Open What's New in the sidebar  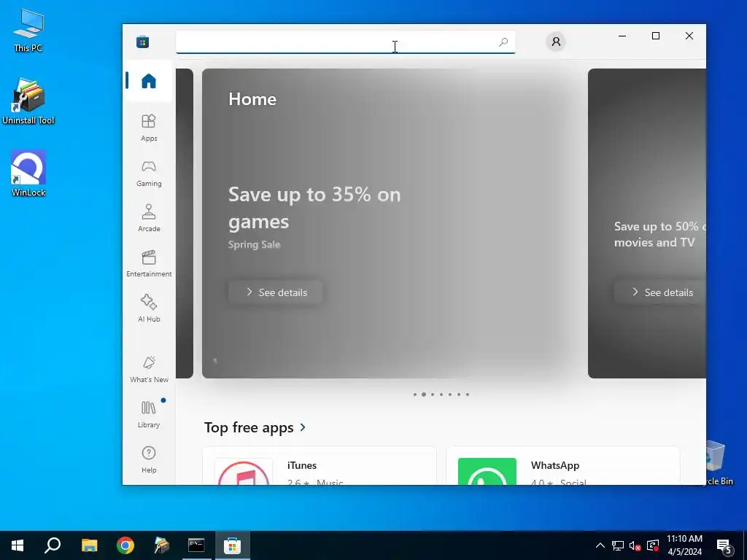[149, 369]
